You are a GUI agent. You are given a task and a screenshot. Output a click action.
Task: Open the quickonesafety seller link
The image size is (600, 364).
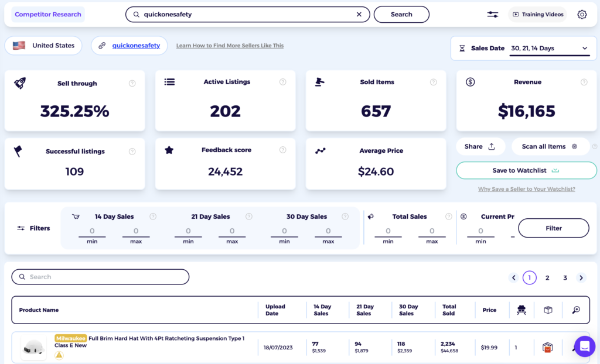click(x=136, y=46)
